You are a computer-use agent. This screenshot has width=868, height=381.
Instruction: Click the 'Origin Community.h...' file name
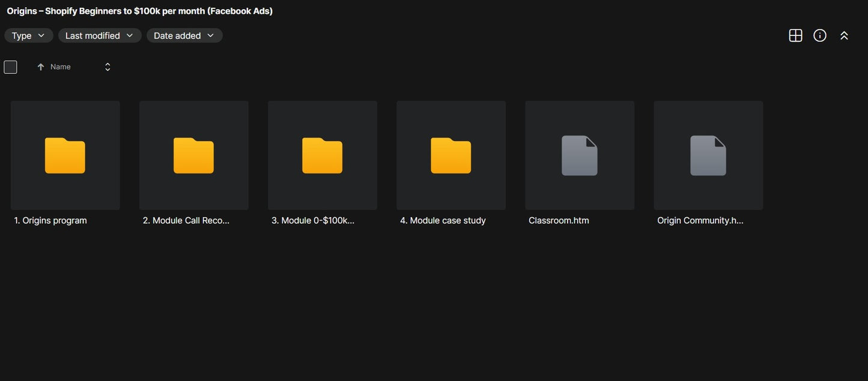coord(700,220)
